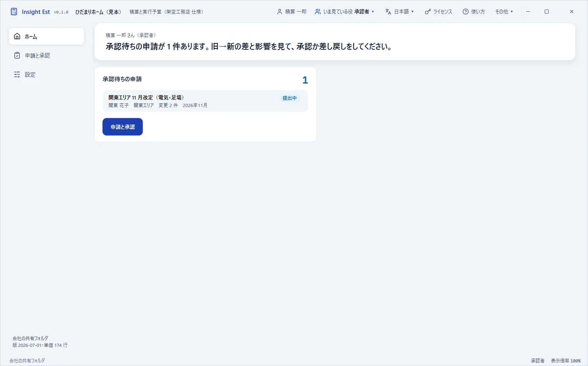
Task: Click the translate icon beside 日本語
Action: click(388, 12)
